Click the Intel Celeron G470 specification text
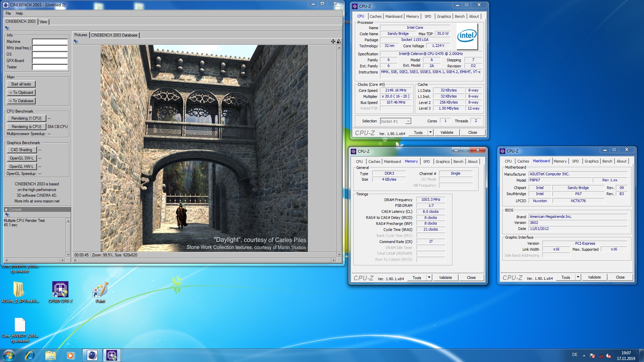 pyautogui.click(x=431, y=54)
